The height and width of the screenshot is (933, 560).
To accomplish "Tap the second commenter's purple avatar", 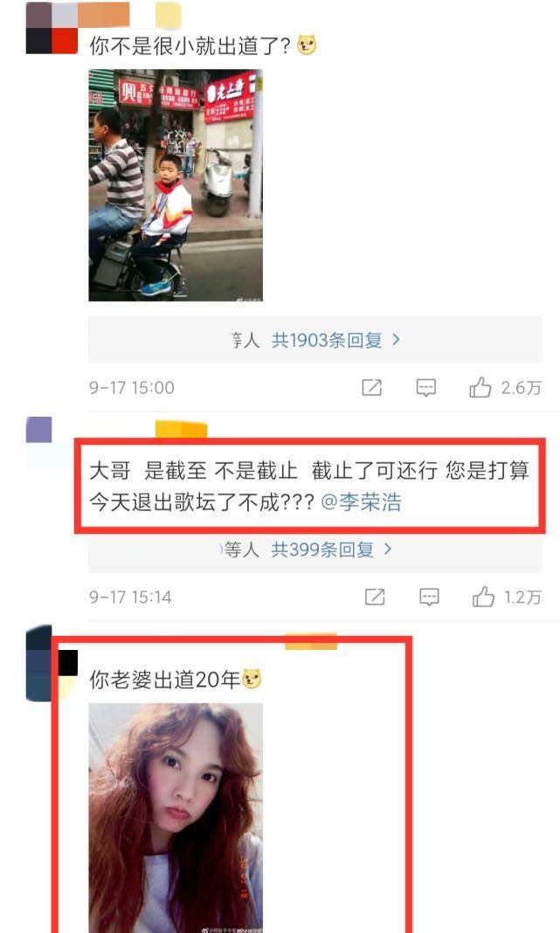I will [38, 430].
